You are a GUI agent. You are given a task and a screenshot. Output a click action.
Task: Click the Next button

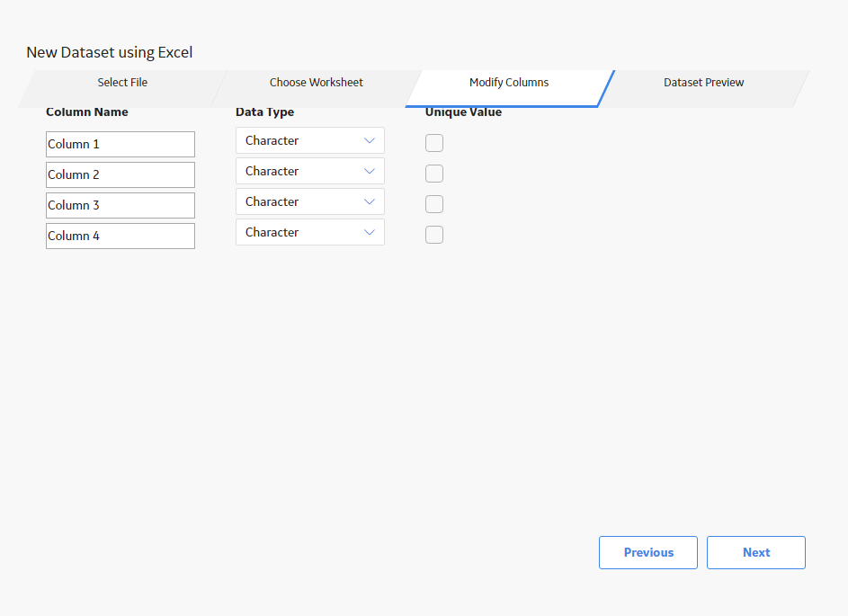(x=756, y=553)
